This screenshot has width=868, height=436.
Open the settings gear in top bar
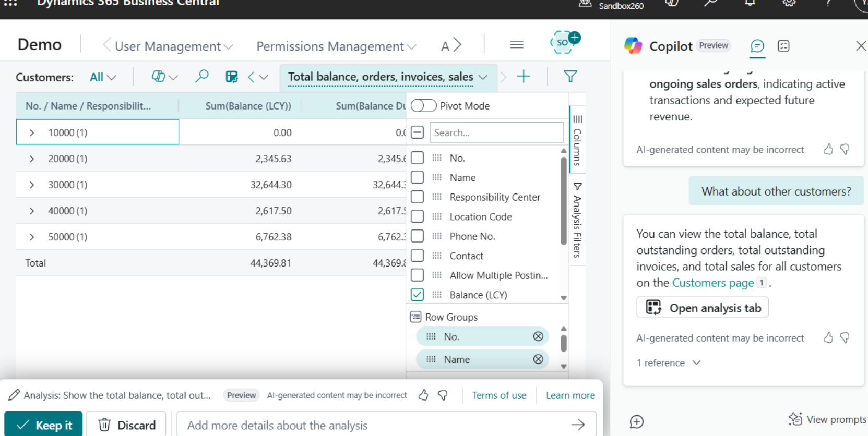pyautogui.click(x=789, y=3)
